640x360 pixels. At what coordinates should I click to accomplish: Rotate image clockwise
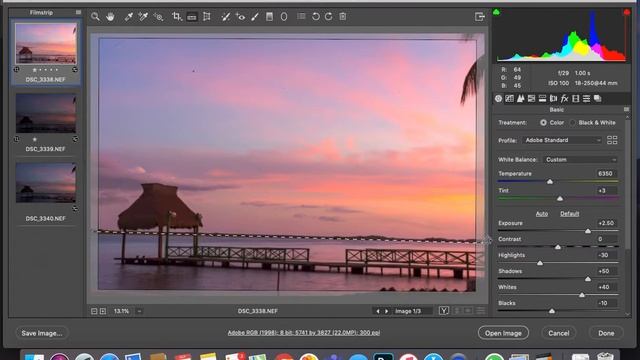pyautogui.click(x=329, y=17)
